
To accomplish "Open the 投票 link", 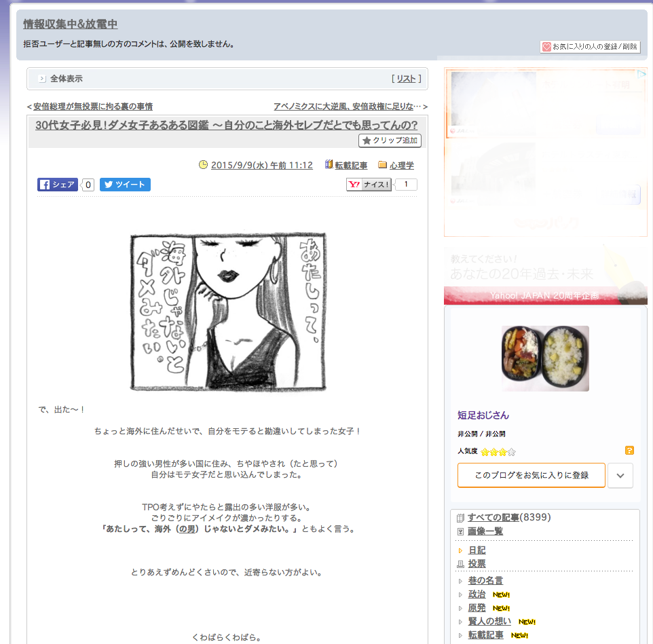I will tap(477, 564).
